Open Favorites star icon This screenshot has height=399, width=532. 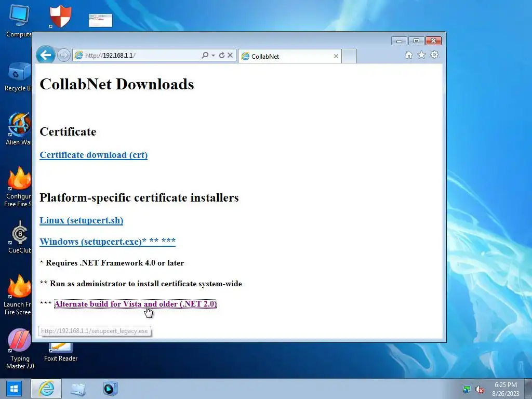click(x=421, y=55)
